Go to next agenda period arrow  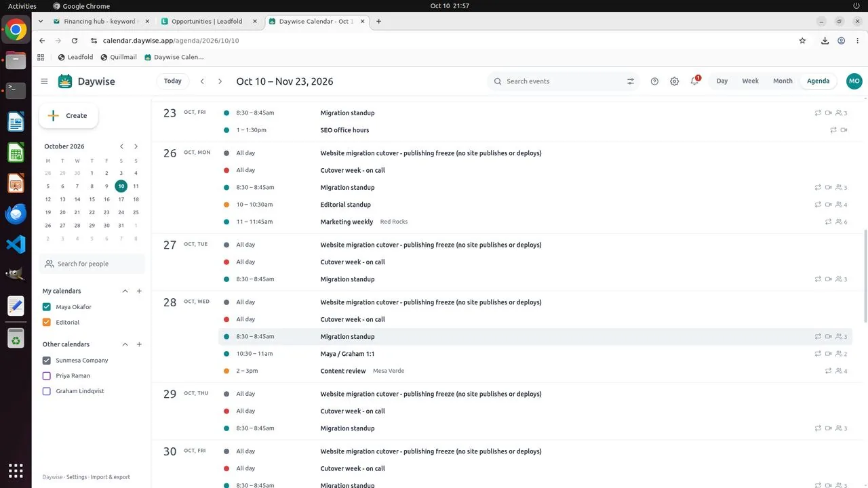click(x=220, y=81)
